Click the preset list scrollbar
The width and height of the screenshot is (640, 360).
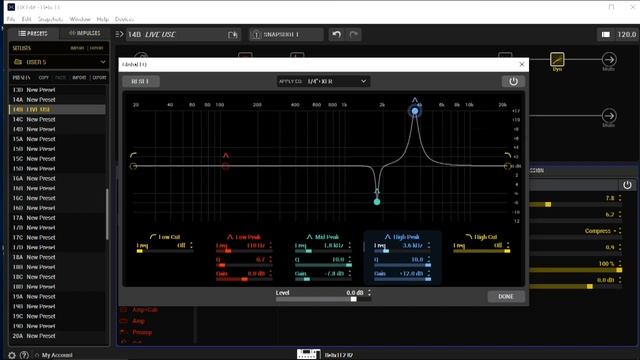click(107, 214)
